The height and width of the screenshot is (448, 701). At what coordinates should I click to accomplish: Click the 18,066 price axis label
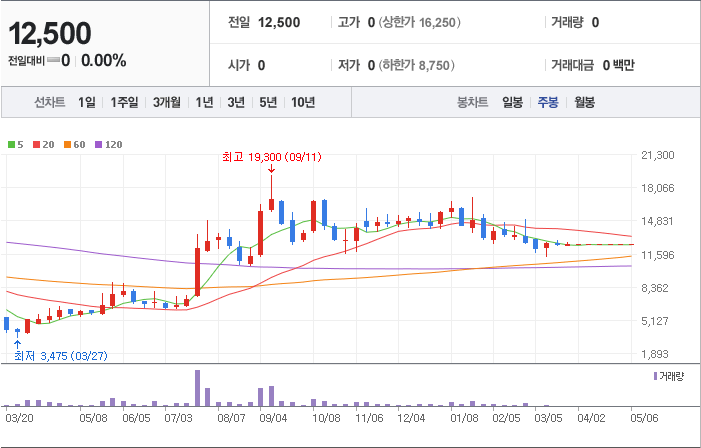[x=658, y=188]
